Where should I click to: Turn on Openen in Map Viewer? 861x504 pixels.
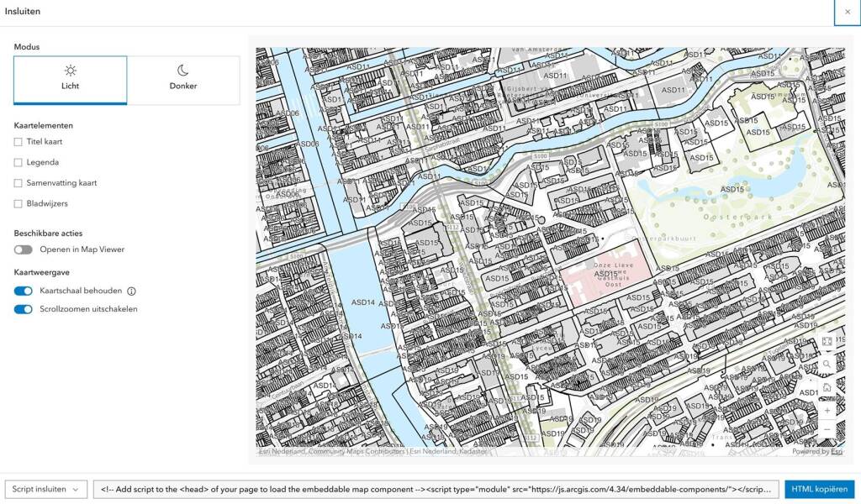[x=24, y=249]
